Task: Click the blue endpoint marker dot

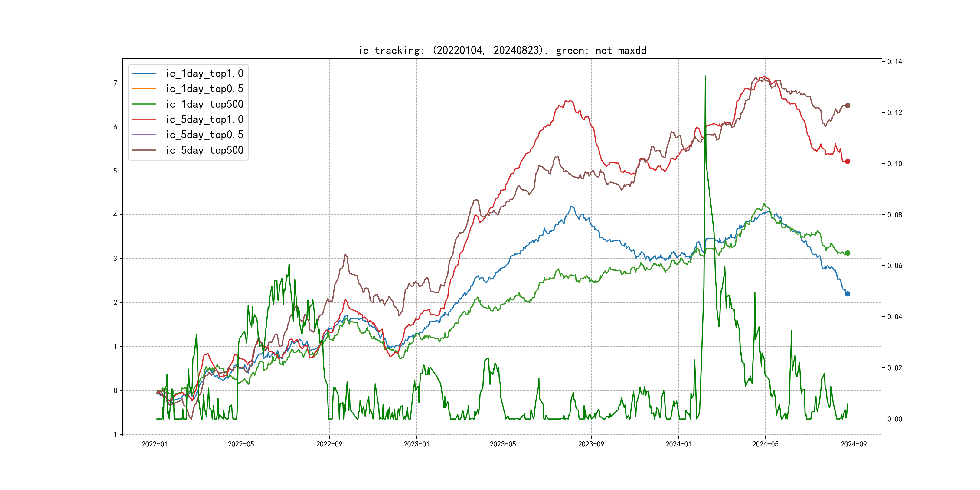Action: click(x=848, y=294)
